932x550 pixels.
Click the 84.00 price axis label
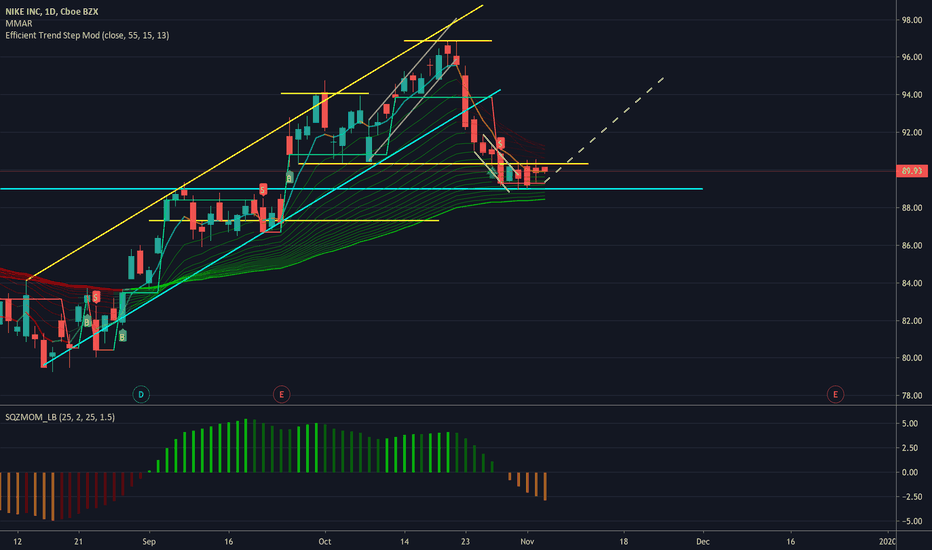pyautogui.click(x=912, y=283)
